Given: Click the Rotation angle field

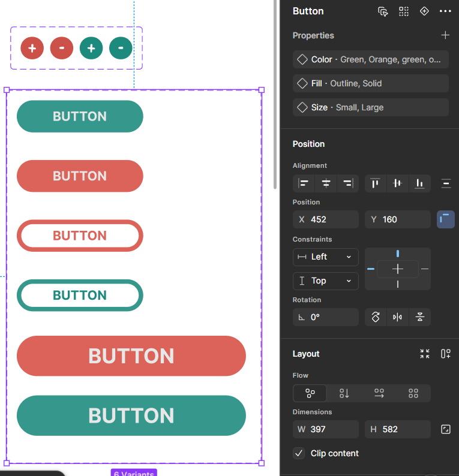Looking at the screenshot, I should tap(326, 317).
